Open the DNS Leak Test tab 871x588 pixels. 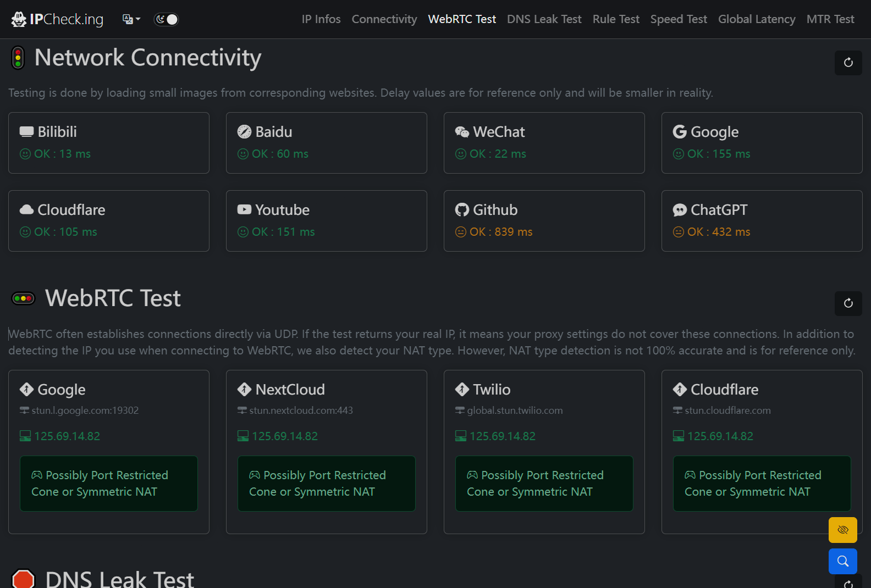pos(544,19)
